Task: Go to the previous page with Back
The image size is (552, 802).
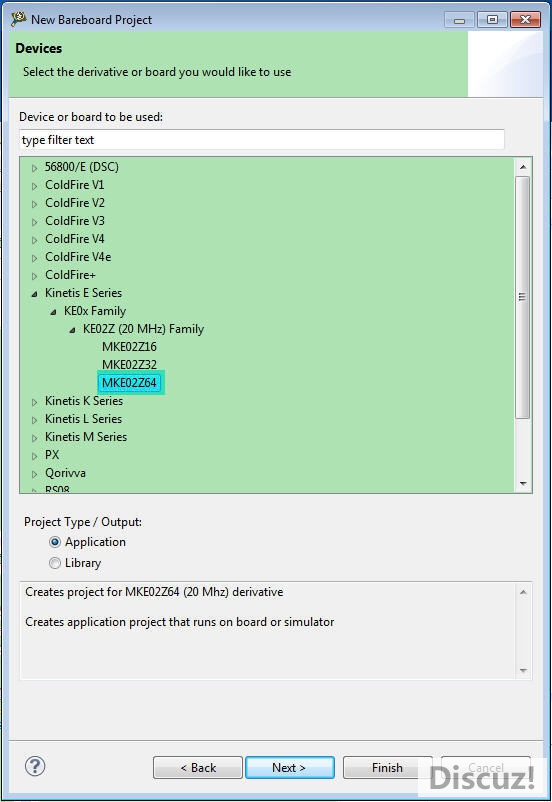Action: pyautogui.click(x=198, y=767)
